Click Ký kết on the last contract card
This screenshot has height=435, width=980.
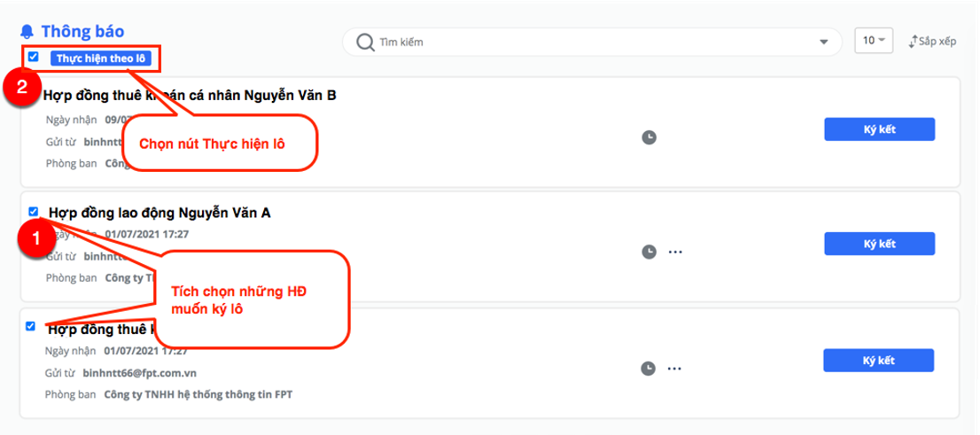pyautogui.click(x=878, y=361)
